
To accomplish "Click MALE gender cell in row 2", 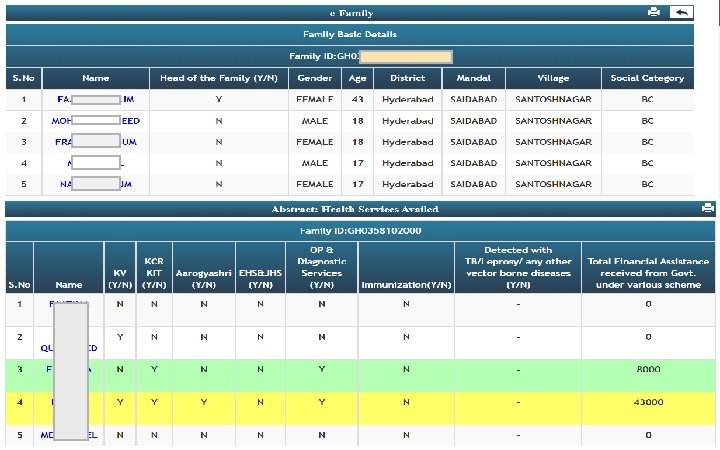I will (x=315, y=121).
